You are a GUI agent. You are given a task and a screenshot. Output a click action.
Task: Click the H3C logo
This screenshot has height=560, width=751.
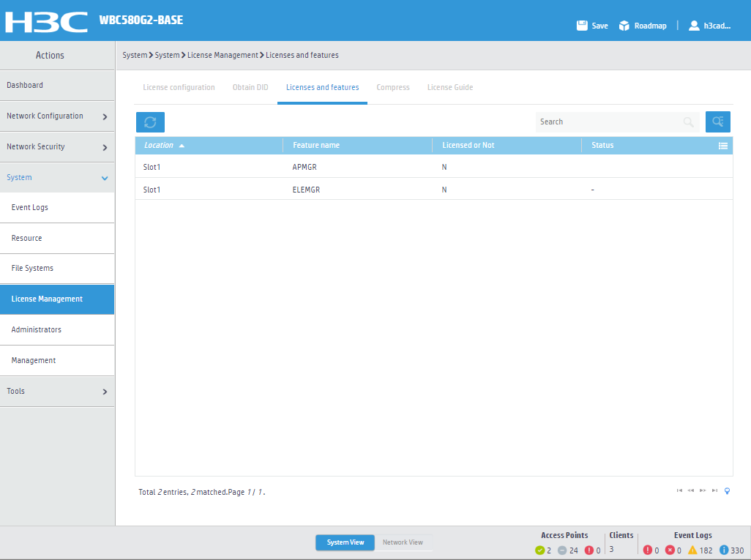point(46,22)
